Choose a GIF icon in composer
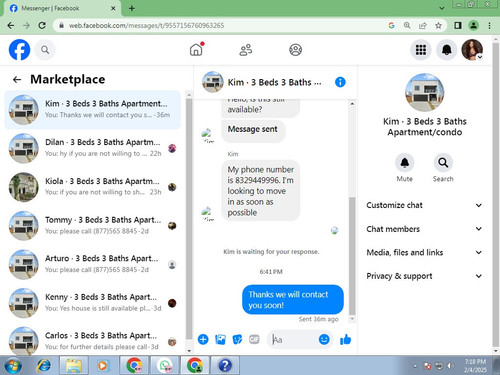The image size is (500, 375). (x=254, y=339)
